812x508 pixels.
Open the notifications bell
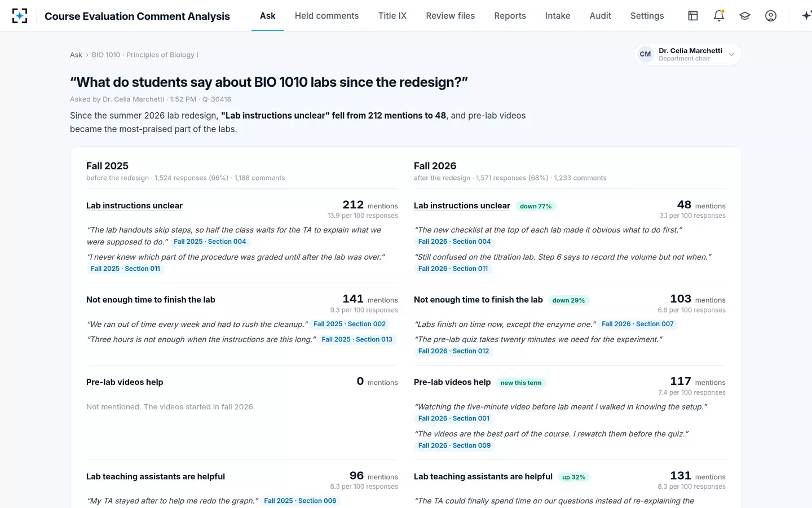coord(719,16)
